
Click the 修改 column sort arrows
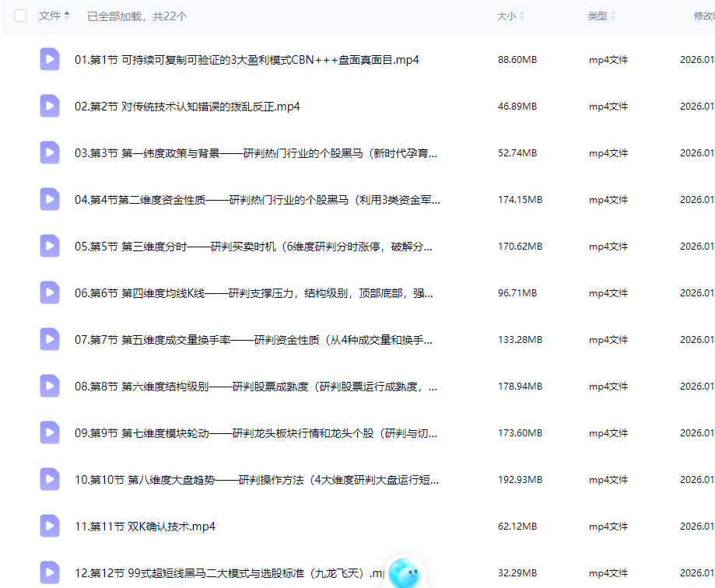point(711,15)
